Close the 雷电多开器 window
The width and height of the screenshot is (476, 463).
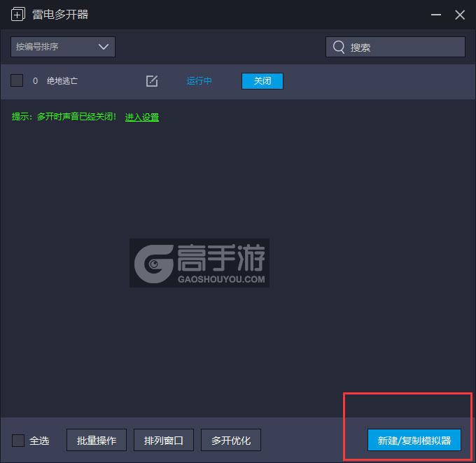click(460, 15)
